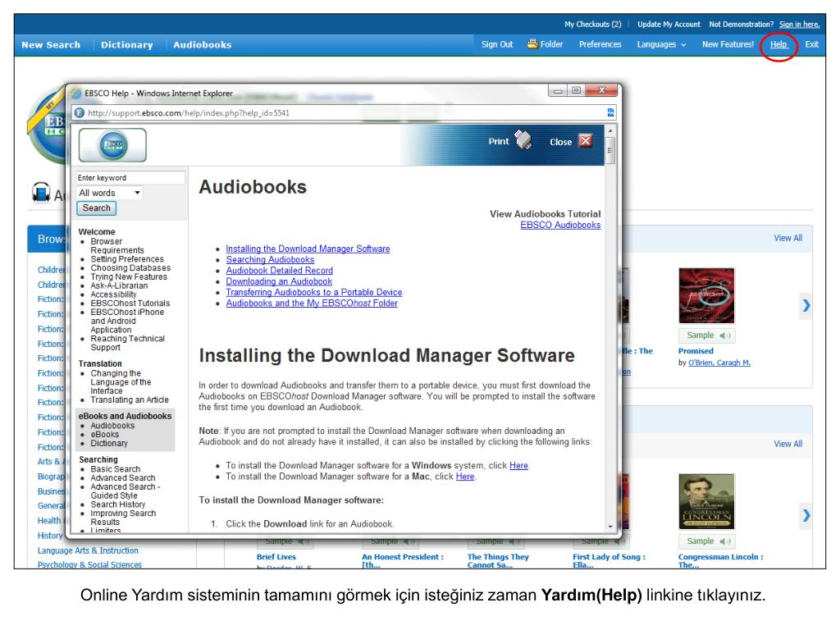Click Audiobooks and the My EBSCOhost Folder link
The height and width of the screenshot is (630, 840).
point(312,304)
